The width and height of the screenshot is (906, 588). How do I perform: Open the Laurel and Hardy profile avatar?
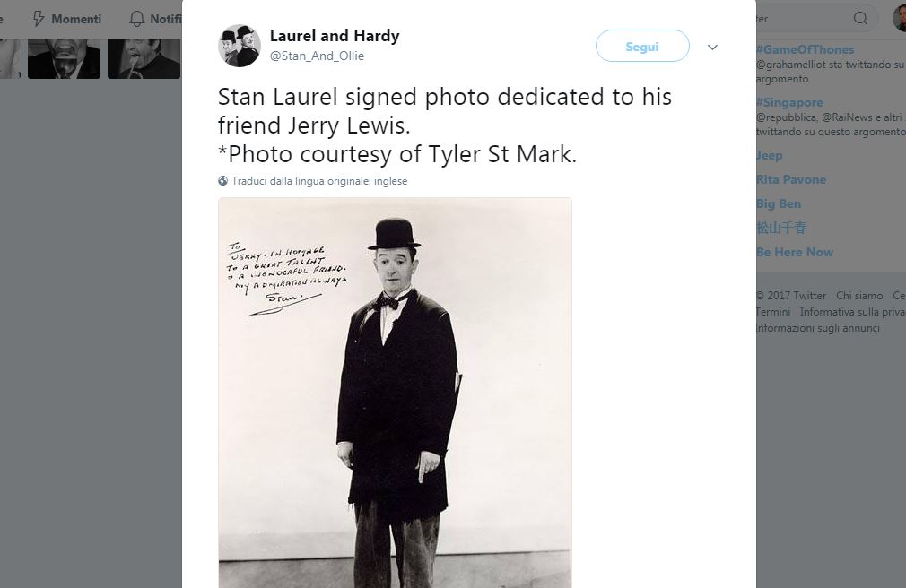[x=239, y=46]
